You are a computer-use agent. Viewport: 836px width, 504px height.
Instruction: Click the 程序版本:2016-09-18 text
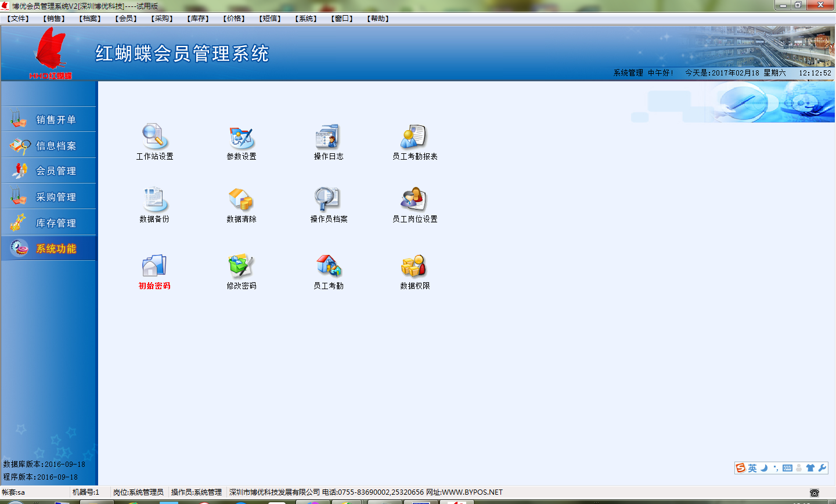coord(41,477)
